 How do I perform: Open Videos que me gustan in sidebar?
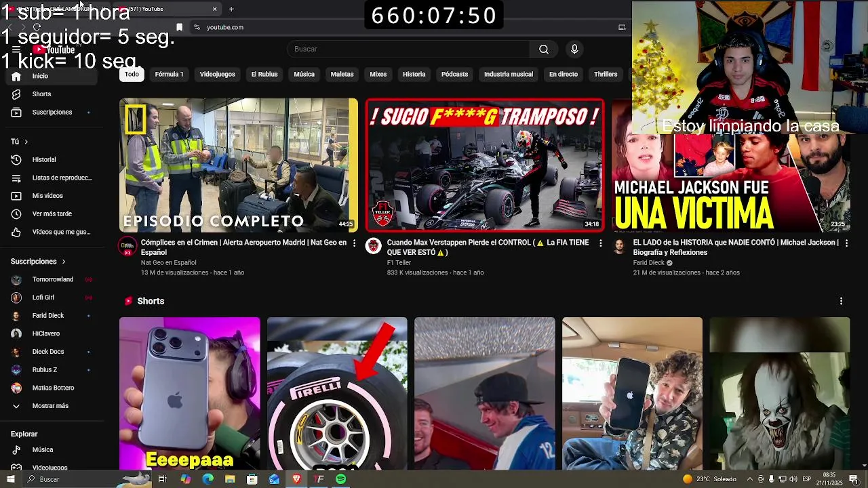51,232
